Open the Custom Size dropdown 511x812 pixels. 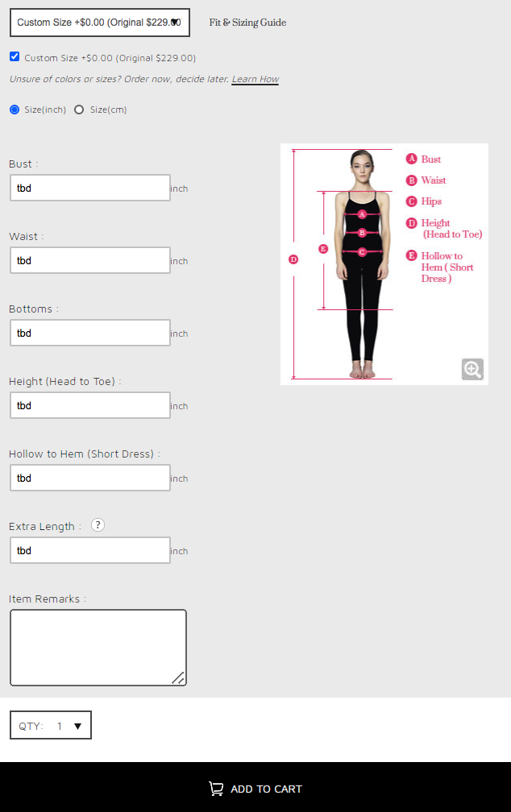coord(100,23)
